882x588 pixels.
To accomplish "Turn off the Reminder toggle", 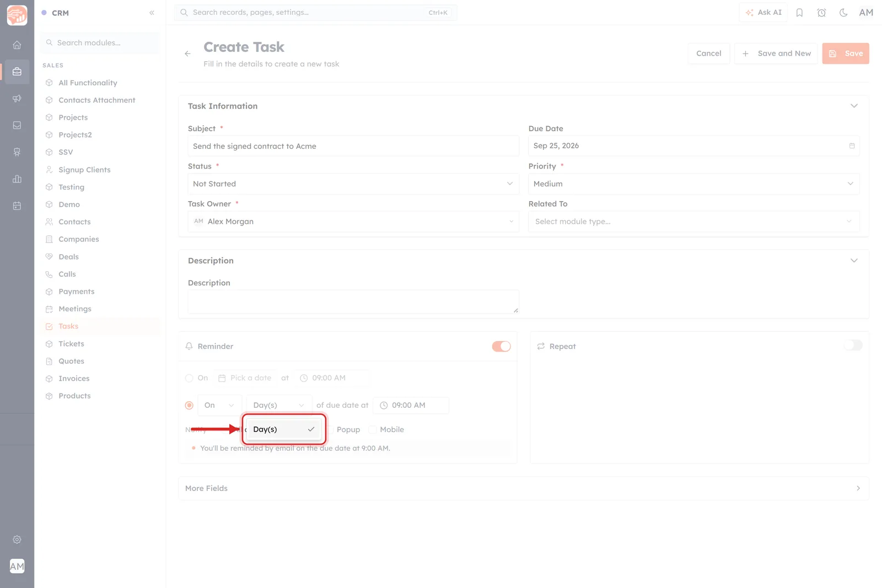I will (x=501, y=346).
